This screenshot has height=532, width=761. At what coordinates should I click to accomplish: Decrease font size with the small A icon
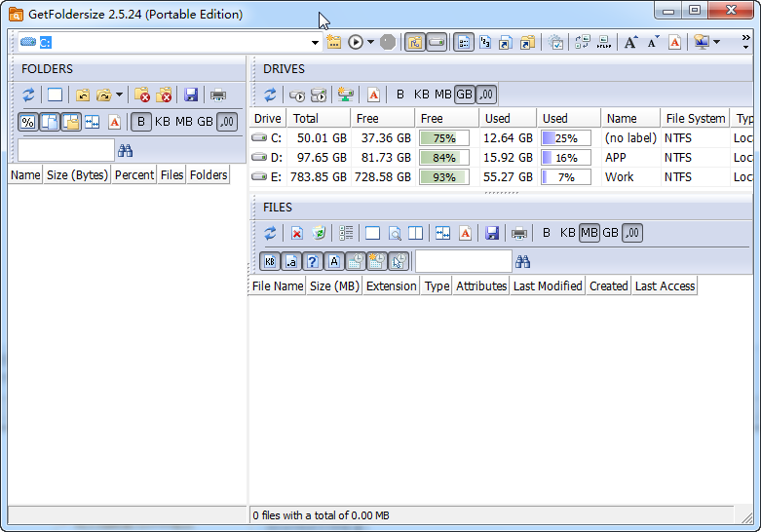point(653,42)
